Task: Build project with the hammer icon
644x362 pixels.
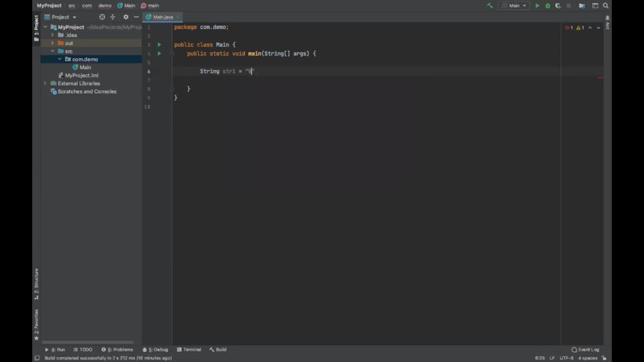Action: click(490, 6)
